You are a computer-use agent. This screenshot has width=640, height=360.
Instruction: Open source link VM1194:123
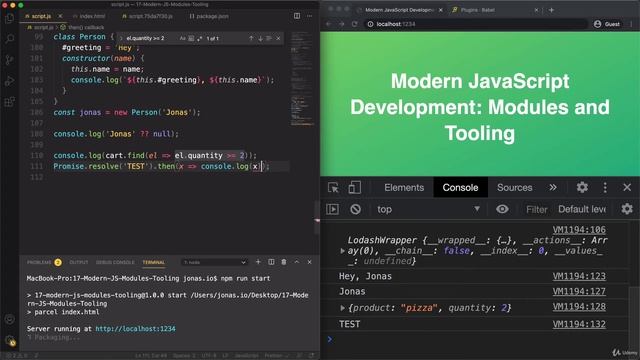point(579,276)
